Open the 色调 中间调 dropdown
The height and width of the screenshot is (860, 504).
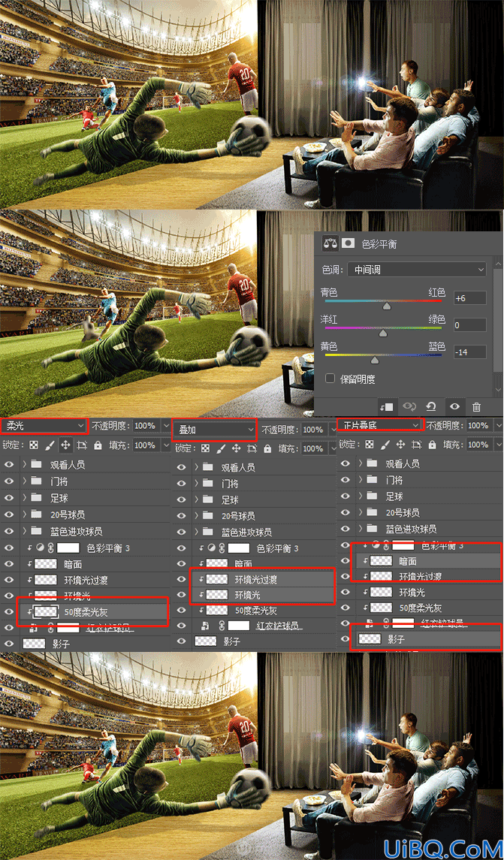(418, 270)
